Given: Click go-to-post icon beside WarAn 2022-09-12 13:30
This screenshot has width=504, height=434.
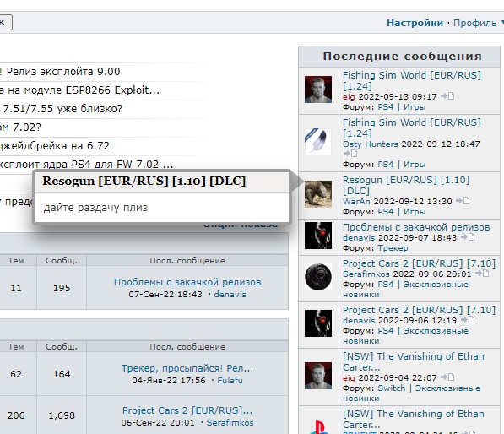Looking at the screenshot, I should pyautogui.click(x=463, y=201).
